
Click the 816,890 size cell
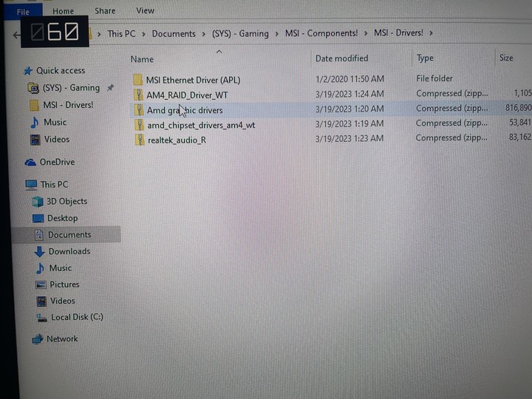pyautogui.click(x=519, y=108)
